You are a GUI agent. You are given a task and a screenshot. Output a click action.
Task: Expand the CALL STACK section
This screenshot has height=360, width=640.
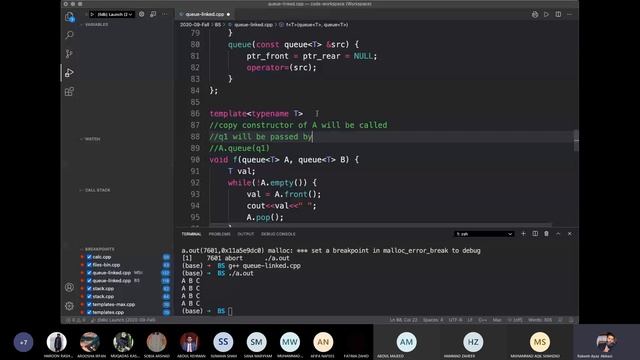click(x=95, y=190)
